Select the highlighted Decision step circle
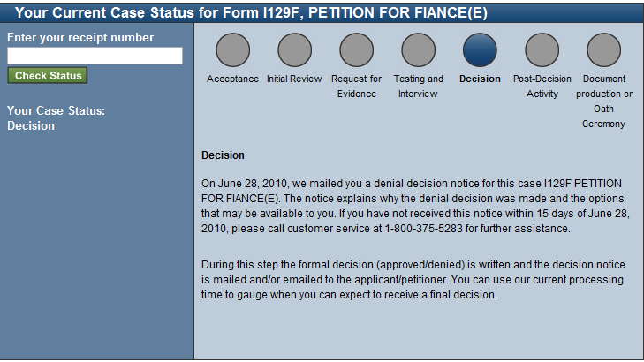This screenshot has width=644, height=362. click(480, 50)
